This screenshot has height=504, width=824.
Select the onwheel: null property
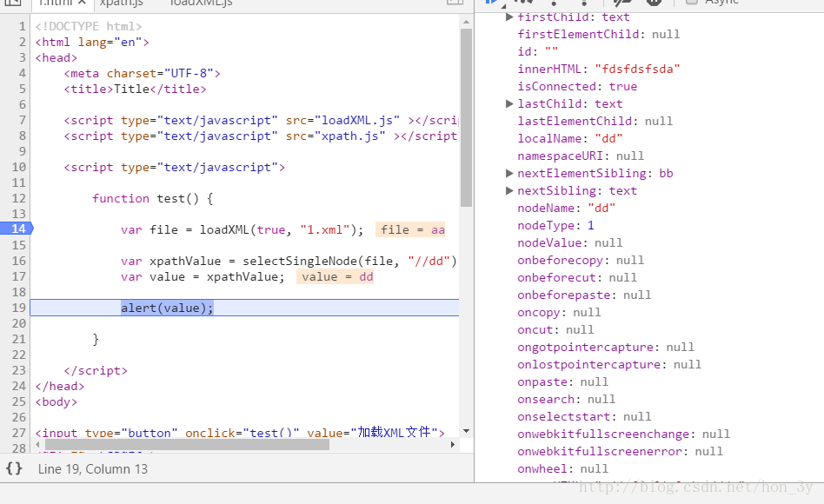pos(562,468)
